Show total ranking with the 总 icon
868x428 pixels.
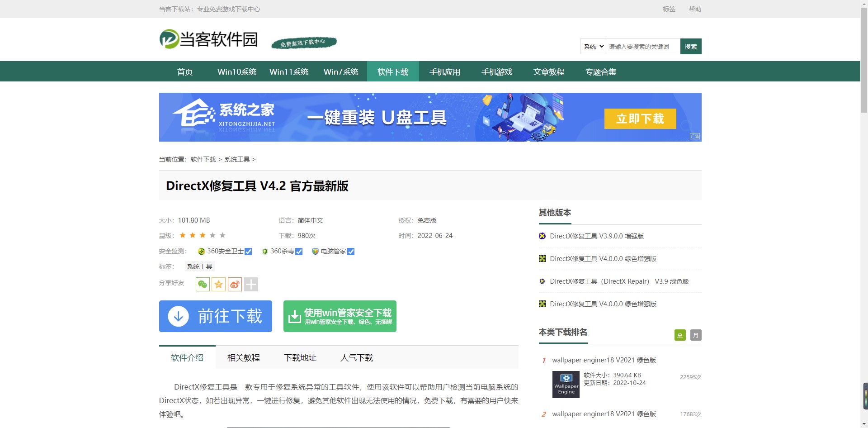click(x=680, y=335)
